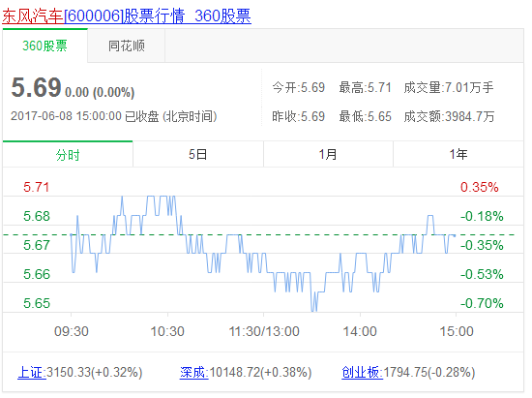
Task: Open the 东风汽车 stock title link
Action: pyautogui.click(x=127, y=15)
